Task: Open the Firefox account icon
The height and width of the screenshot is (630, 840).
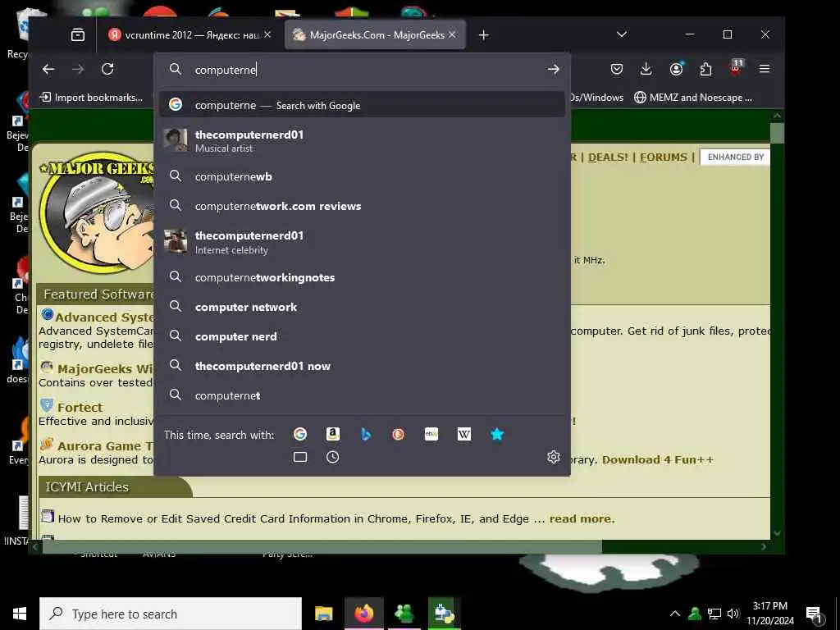Action: (x=676, y=69)
